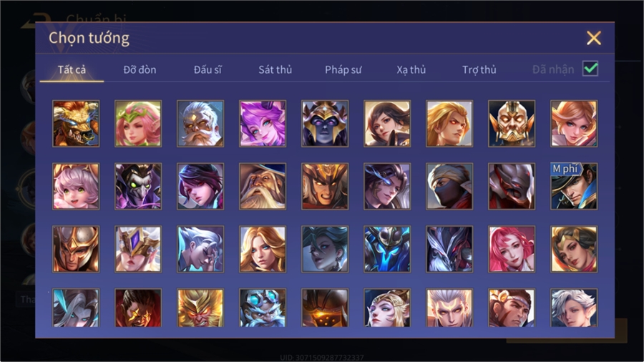Pick the white-bearded old man hero
Viewport: 644px width, 362px height.
pos(200,124)
